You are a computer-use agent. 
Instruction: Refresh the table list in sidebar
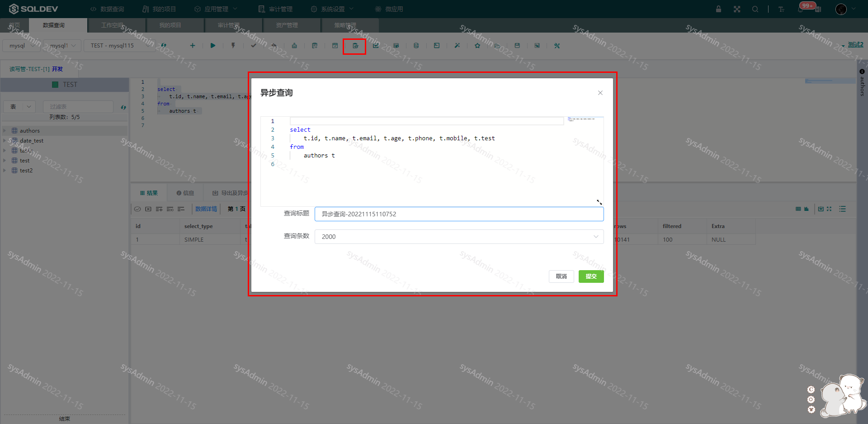[123, 107]
